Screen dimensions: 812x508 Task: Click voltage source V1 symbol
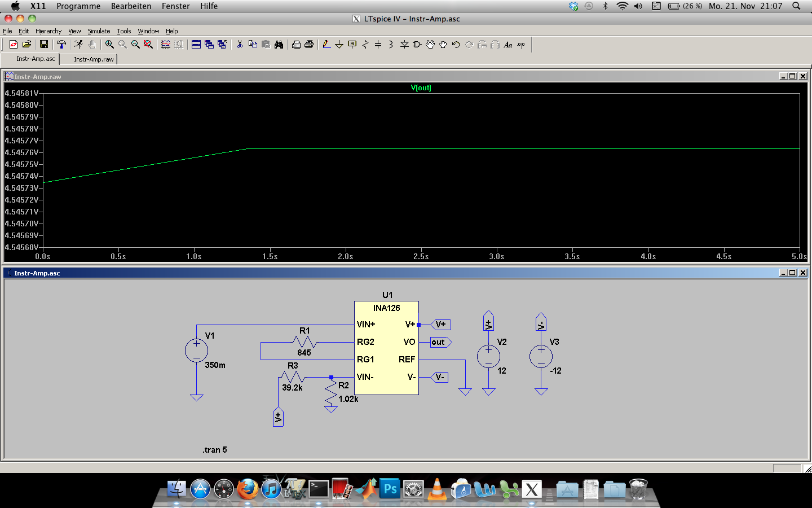tap(196, 351)
